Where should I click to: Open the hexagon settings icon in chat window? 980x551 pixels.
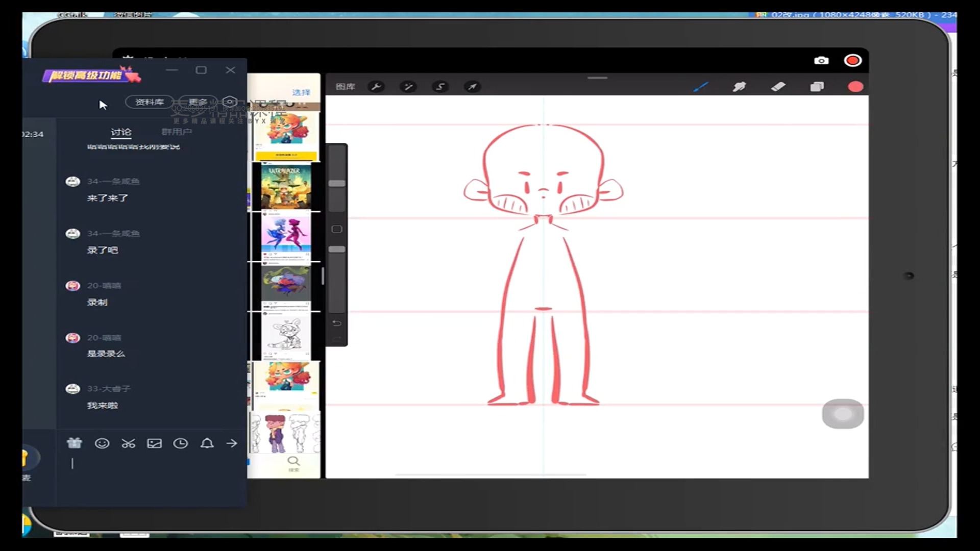230,102
